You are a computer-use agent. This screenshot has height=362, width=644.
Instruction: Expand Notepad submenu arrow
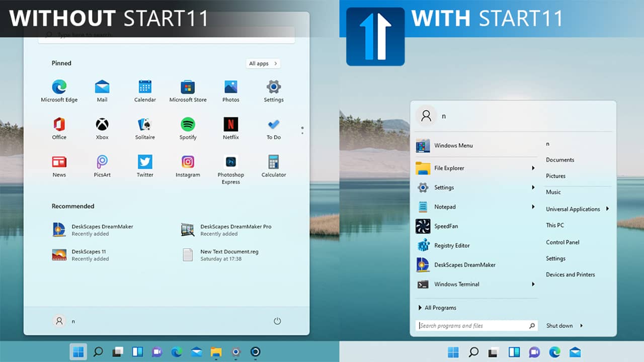click(533, 207)
